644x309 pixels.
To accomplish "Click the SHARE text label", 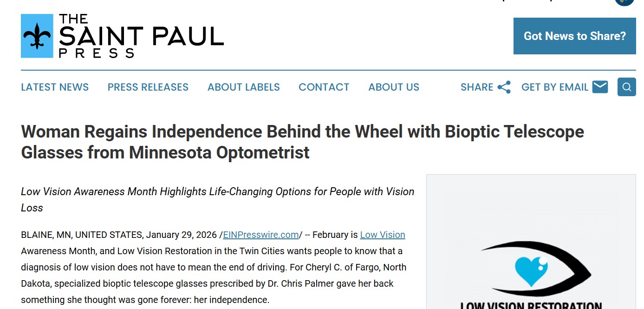I will (476, 87).
